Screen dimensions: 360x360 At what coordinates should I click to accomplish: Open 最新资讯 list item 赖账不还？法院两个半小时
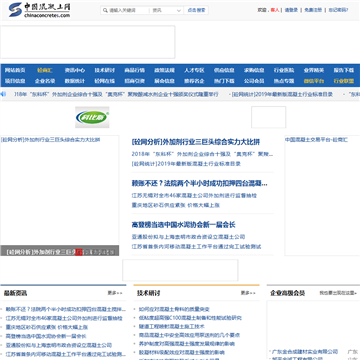66,309
